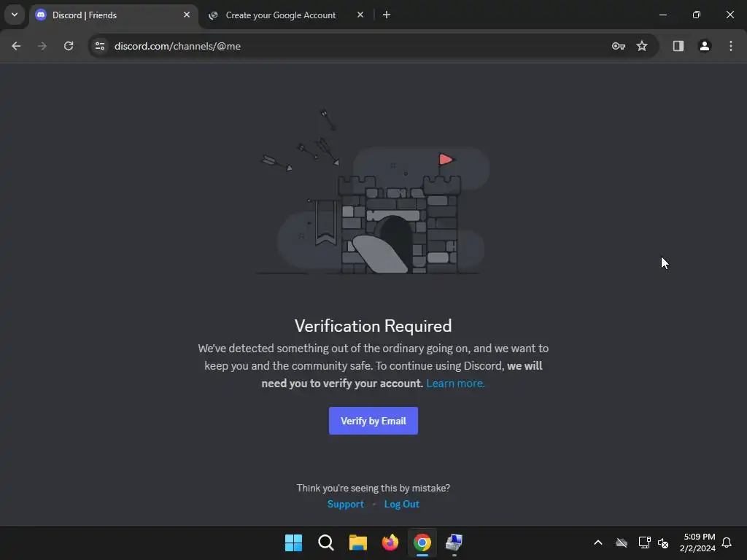Open Windows taskbar search

326,542
